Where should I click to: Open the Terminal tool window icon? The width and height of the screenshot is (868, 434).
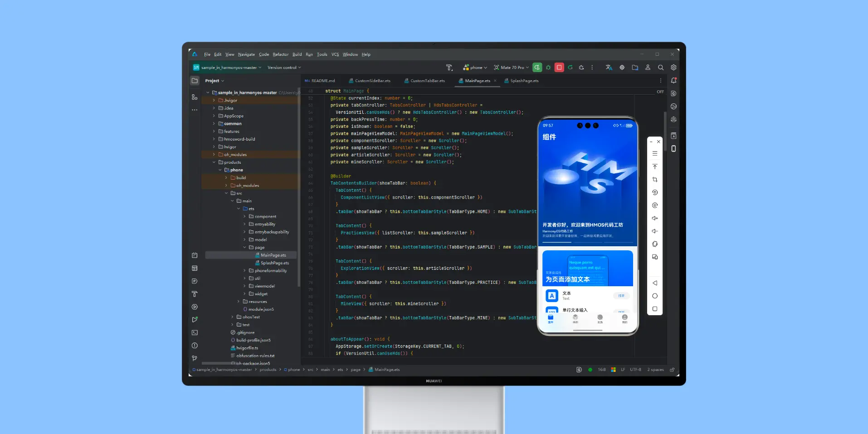point(195,332)
